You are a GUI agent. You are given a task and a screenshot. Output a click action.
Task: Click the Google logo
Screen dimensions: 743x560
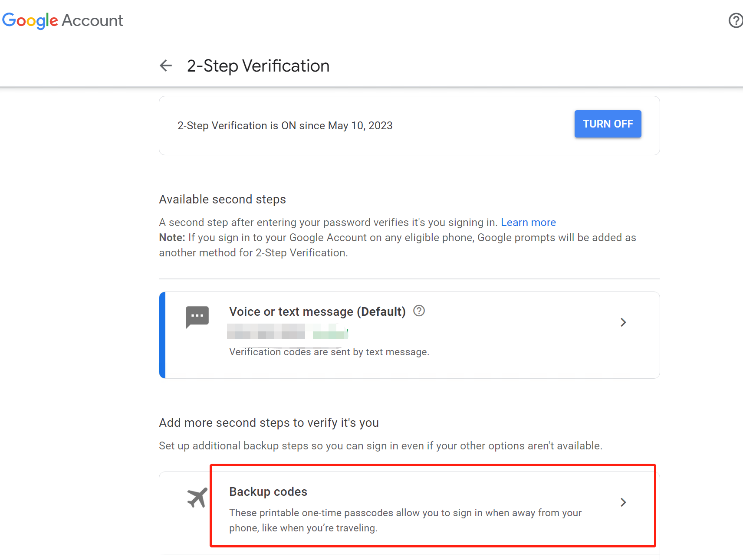click(x=30, y=20)
